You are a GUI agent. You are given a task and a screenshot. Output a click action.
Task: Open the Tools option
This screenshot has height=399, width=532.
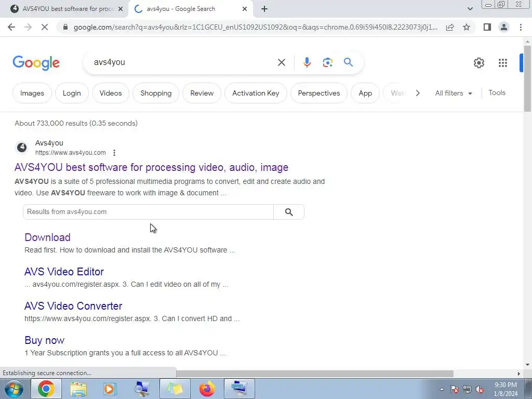point(497,92)
